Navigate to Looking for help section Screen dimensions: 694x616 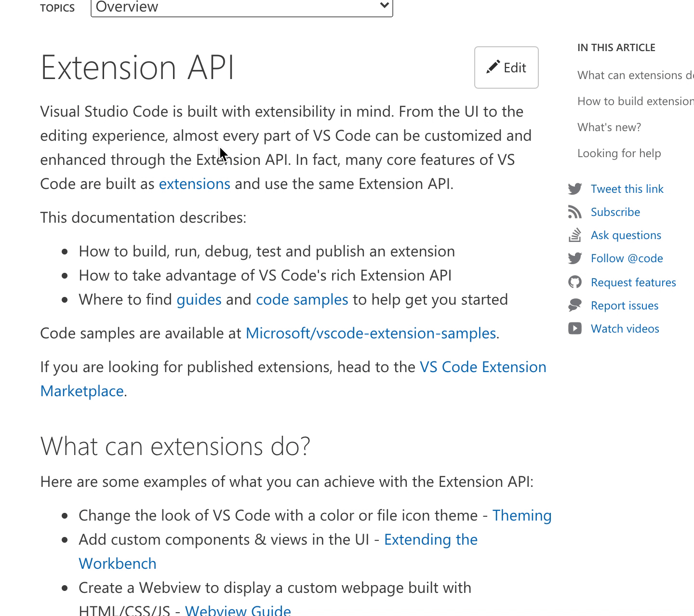[x=619, y=153]
